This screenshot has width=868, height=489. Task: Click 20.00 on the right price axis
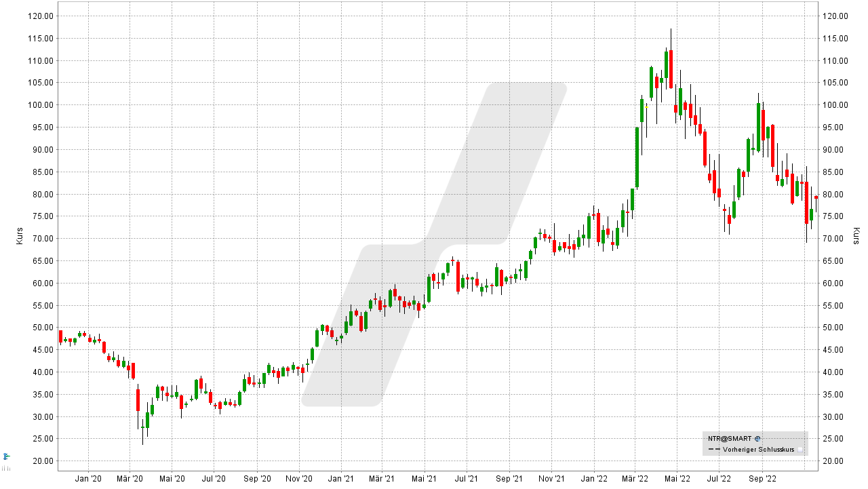[x=832, y=461]
